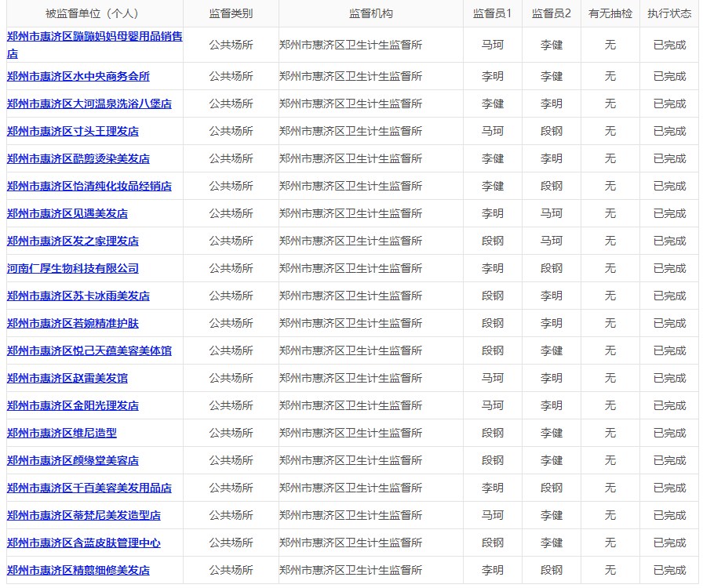Select 马珂 in the 金阳光理发店 row

(492, 405)
